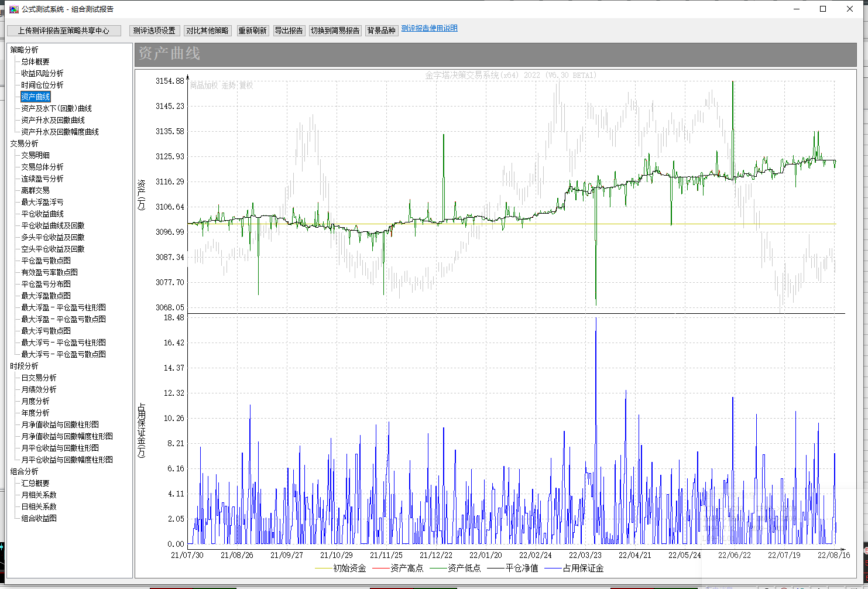Click the 商品加权 走势 复权 chart label
The height and width of the screenshot is (589, 868).
tap(222, 85)
